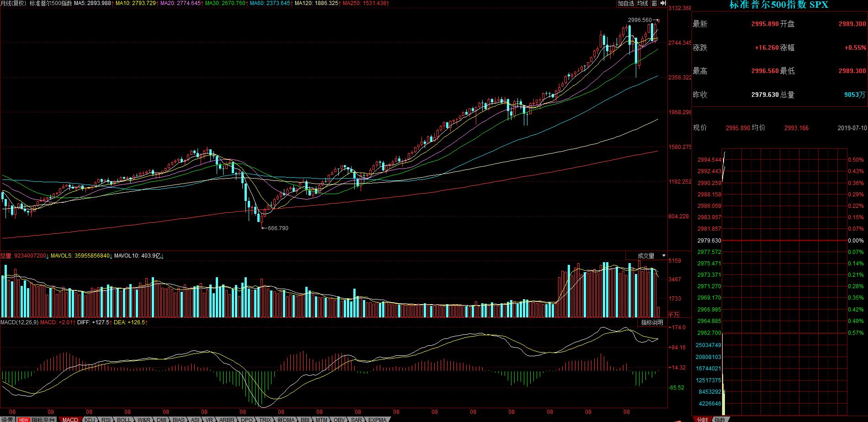
Task: Click the collapse-panel arrow icon at top
Action: pyautogui.click(x=663, y=3)
